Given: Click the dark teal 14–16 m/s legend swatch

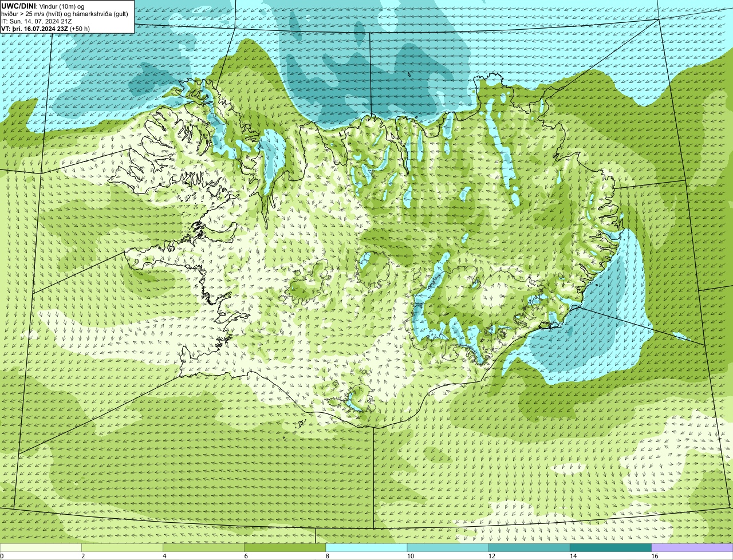Looking at the screenshot, I should coord(610,548).
